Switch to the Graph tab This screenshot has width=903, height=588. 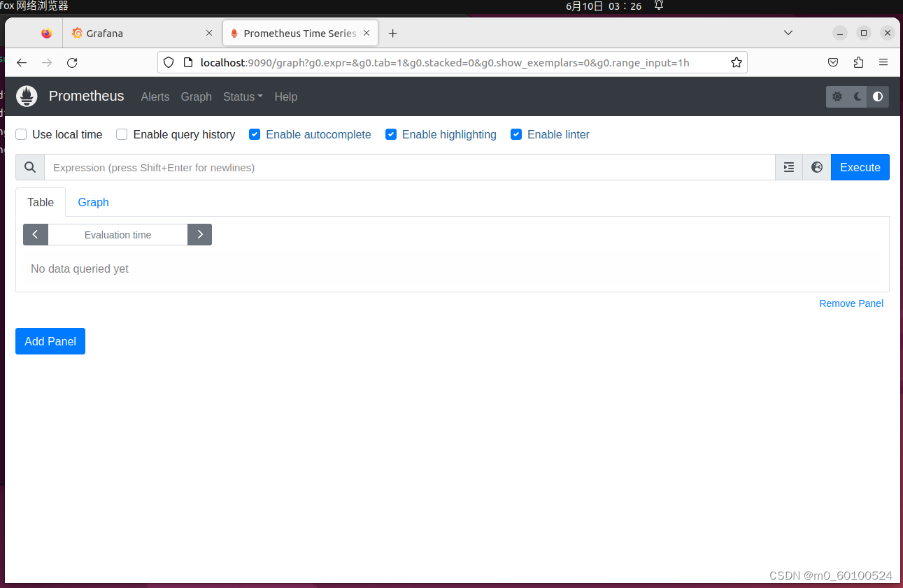point(93,202)
